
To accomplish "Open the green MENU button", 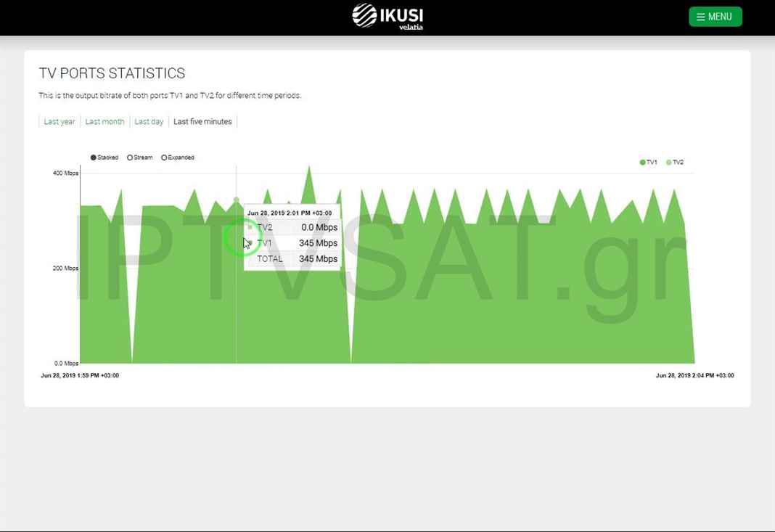I will 715,17.
